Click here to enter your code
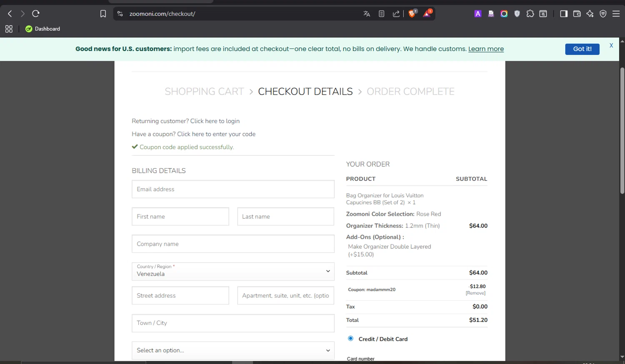 [216, 134]
